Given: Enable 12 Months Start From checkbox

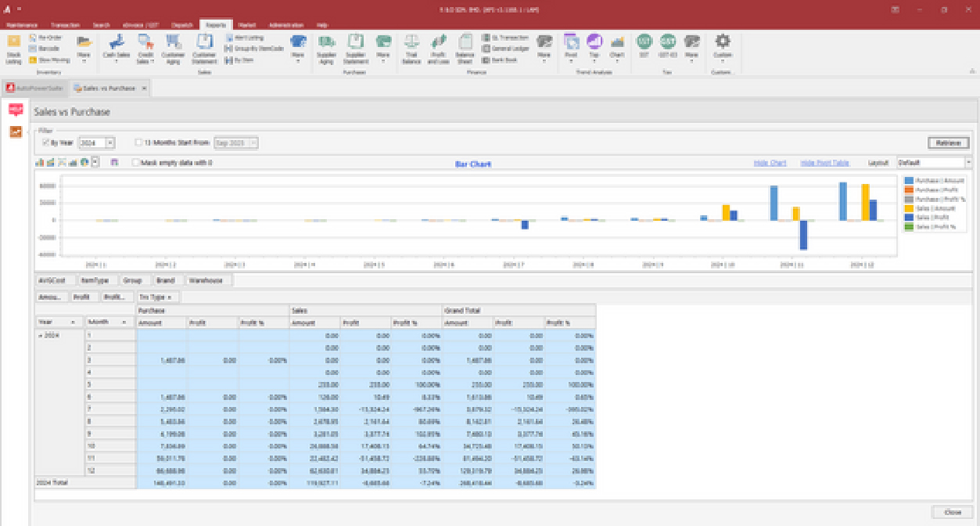Looking at the screenshot, I should [138, 142].
